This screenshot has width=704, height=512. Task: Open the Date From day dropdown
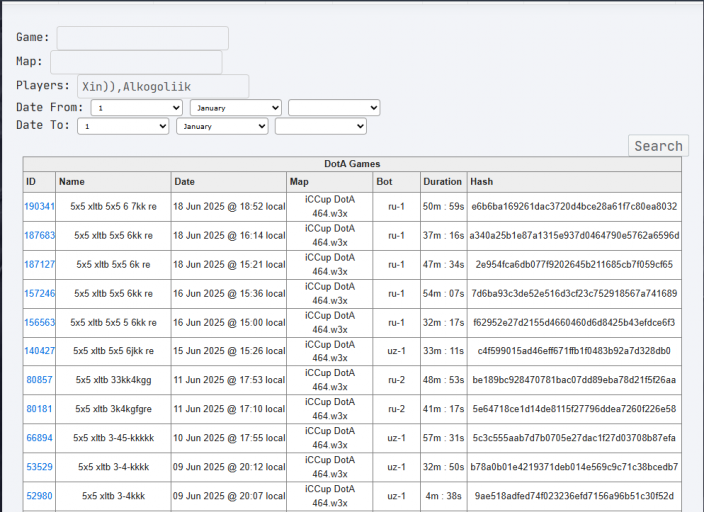[136, 108]
